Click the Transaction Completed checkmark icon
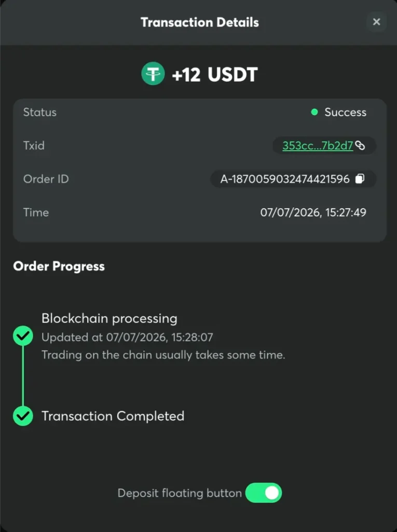 pos(23,416)
